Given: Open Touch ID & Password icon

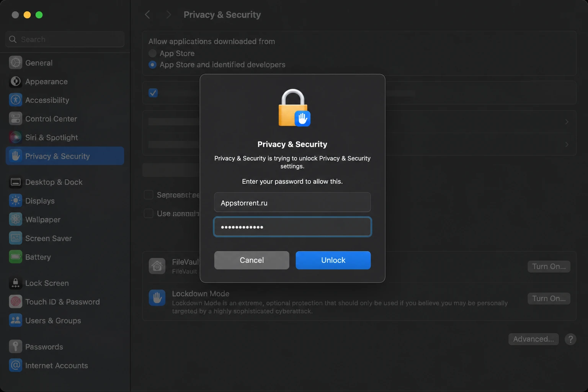Looking at the screenshot, I should (15, 302).
